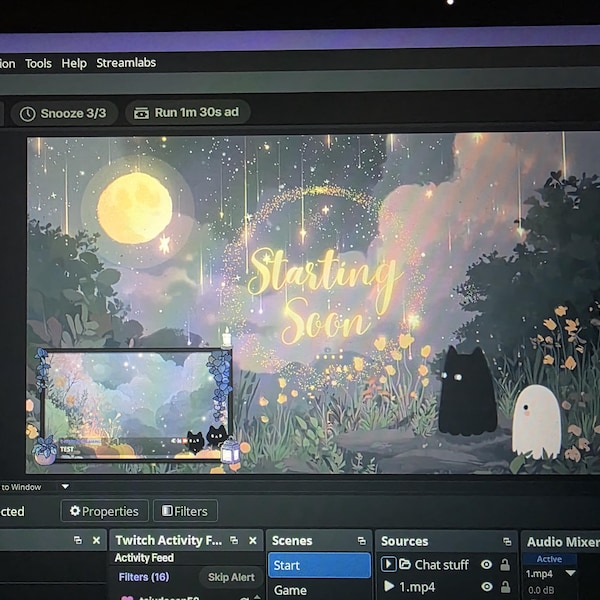Open the preview scaling dropdown arrow
Viewport: 600px width, 600px height.
tap(65, 486)
